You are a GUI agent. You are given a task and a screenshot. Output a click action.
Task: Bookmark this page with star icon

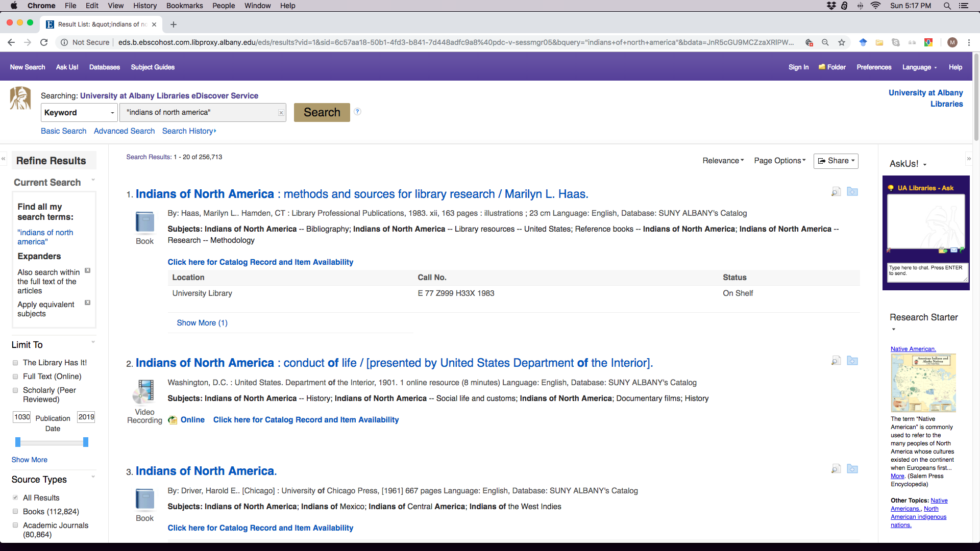coord(842,42)
